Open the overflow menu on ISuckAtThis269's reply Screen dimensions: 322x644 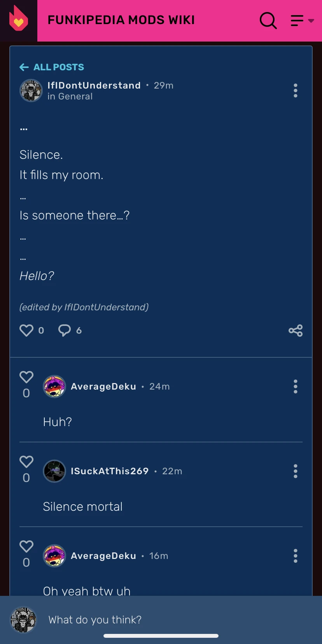point(295,471)
